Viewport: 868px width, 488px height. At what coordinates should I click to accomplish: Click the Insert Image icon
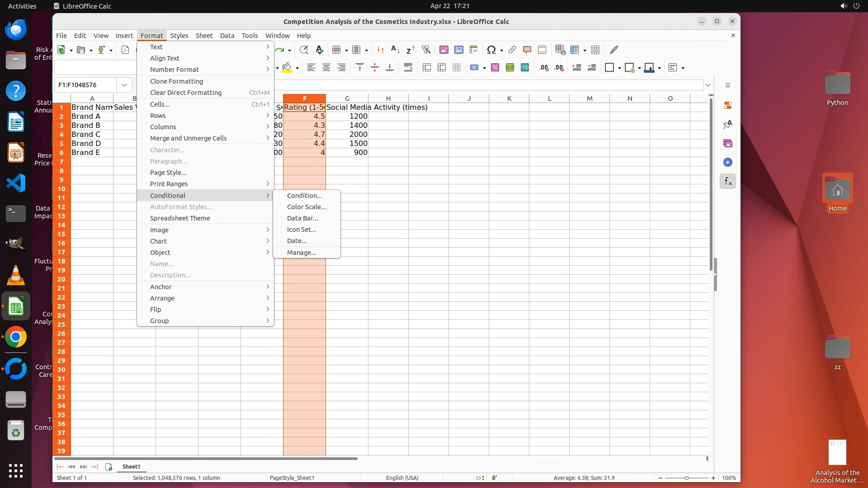pyautogui.click(x=443, y=50)
